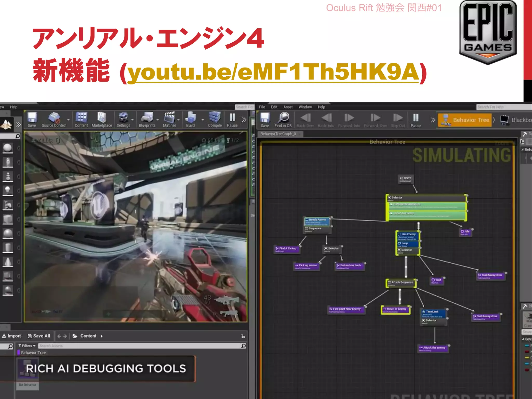
Task: Open Help menu in the level editor
Action: pyautogui.click(x=14, y=107)
